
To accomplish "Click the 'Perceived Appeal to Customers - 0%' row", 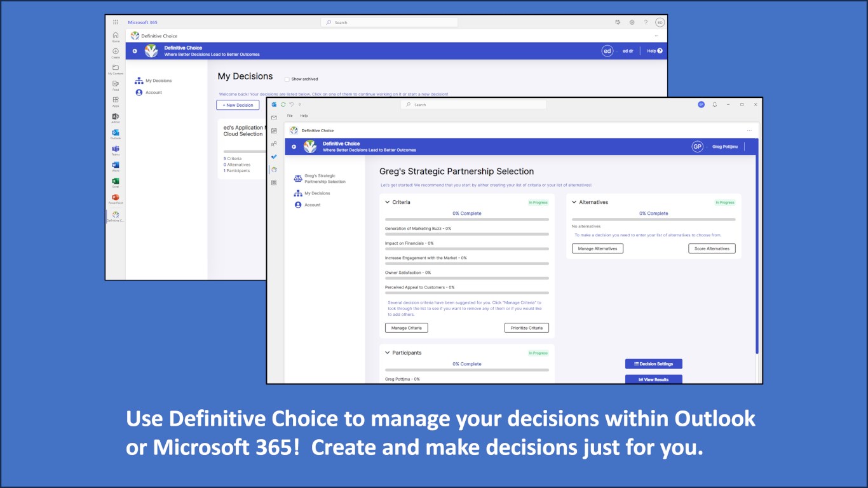I will coord(467,289).
